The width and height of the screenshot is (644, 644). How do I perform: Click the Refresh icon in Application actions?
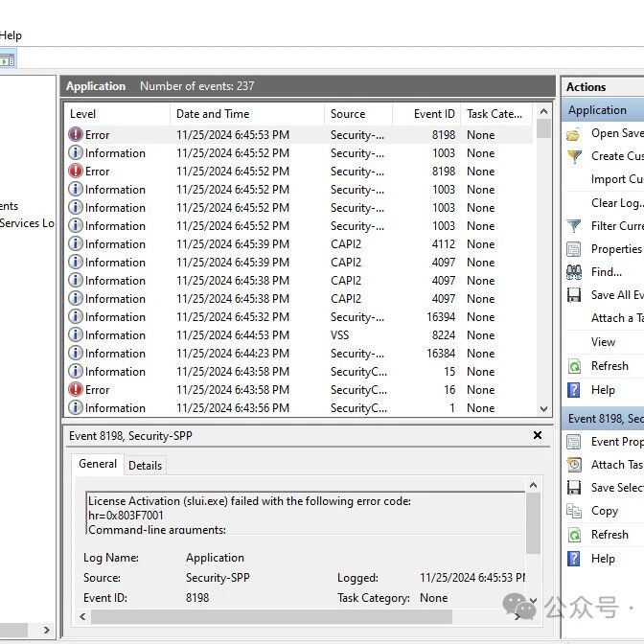coord(574,366)
